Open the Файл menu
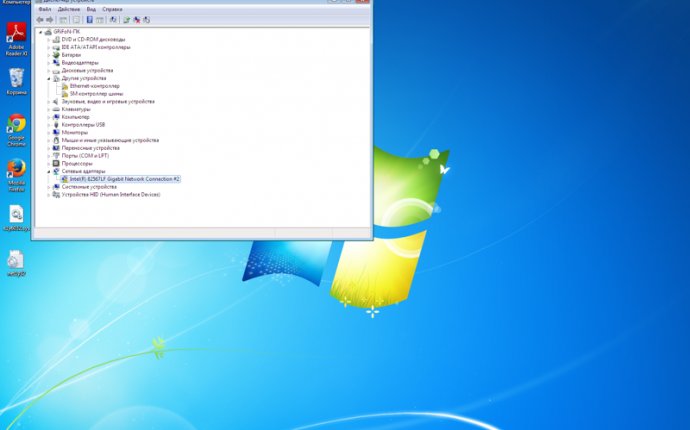 [44, 9]
